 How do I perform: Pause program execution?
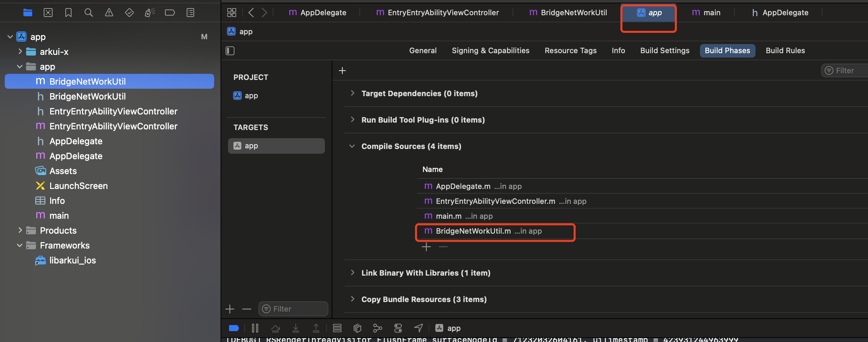[x=255, y=328]
